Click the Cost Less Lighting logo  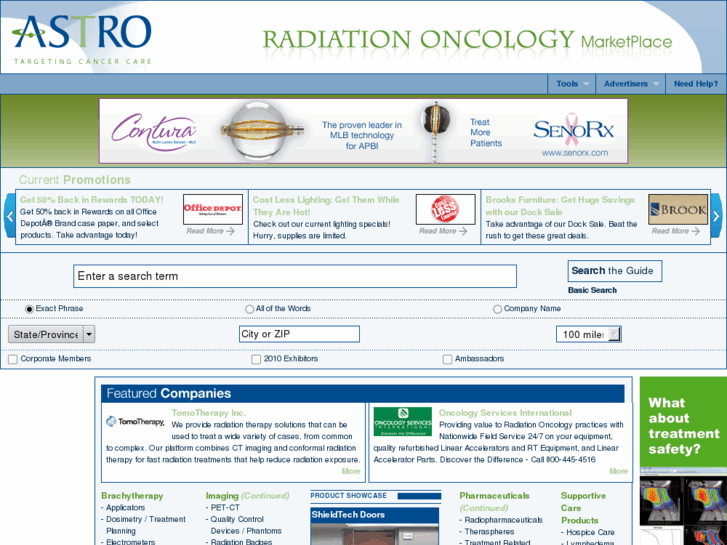click(x=446, y=209)
